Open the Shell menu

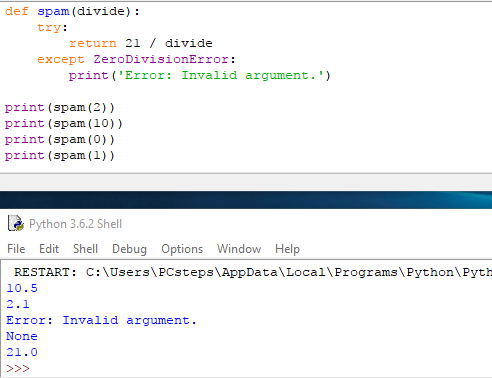pos(85,249)
